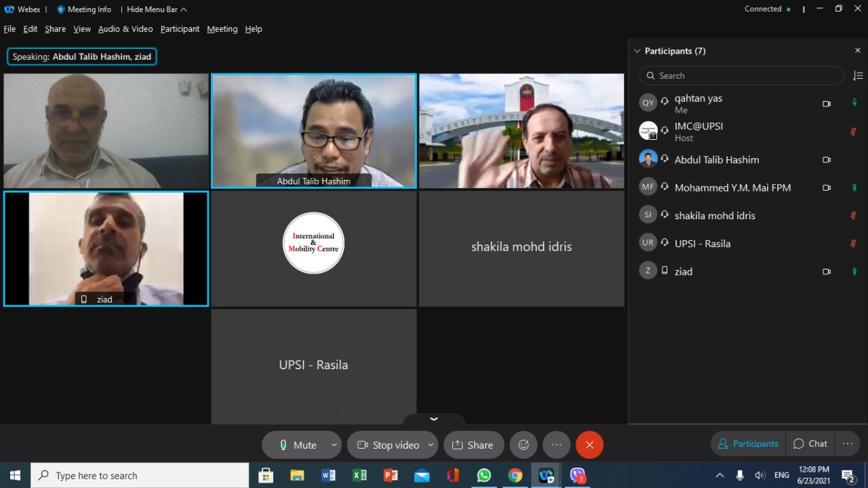Stop your video camera
Image resolution: width=868 pixels, height=488 pixels.
point(389,445)
